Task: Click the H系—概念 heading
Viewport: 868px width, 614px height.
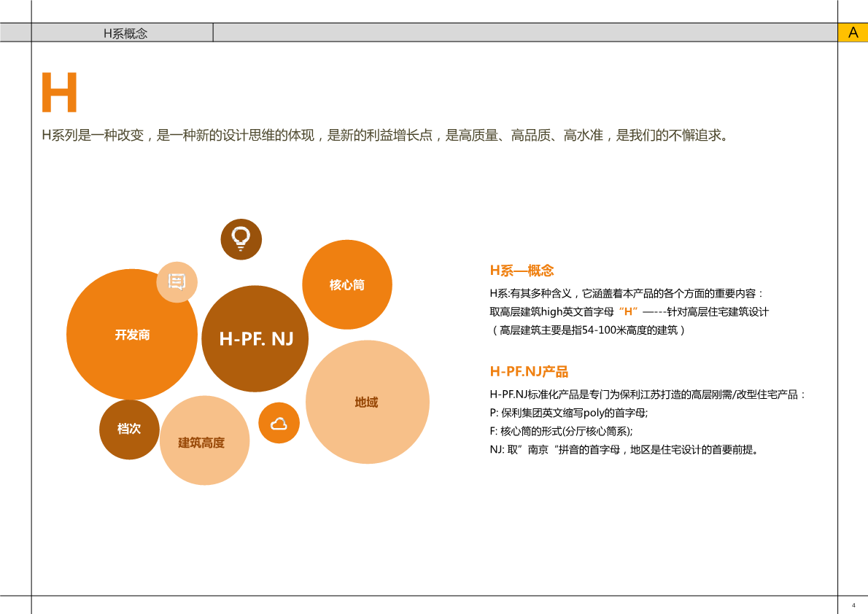Action: coord(522,271)
